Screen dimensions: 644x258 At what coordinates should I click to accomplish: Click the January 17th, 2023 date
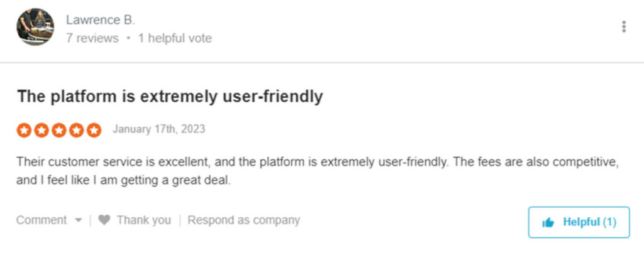(x=159, y=129)
